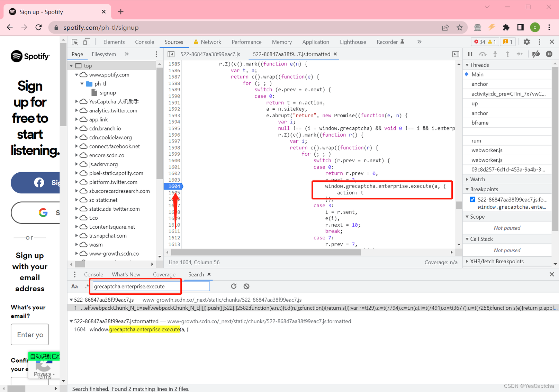
Task: Click the issues badge showing 1
Action: point(508,42)
